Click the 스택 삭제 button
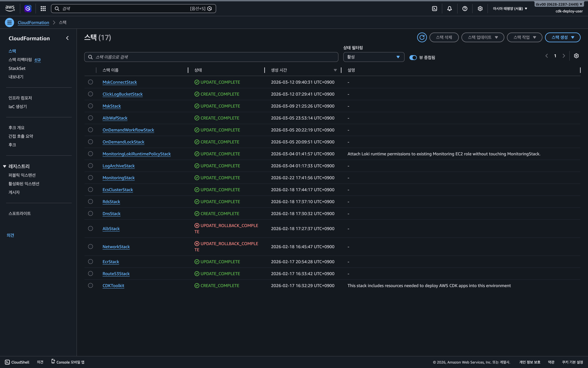Image resolution: width=588 pixels, height=368 pixels. click(x=444, y=38)
